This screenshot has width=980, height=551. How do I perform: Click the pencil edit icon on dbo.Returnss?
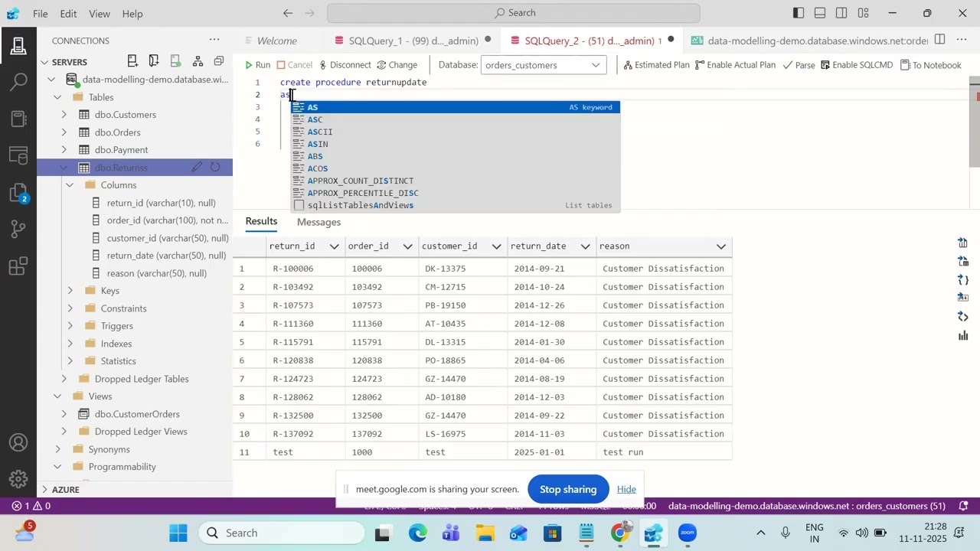(197, 167)
